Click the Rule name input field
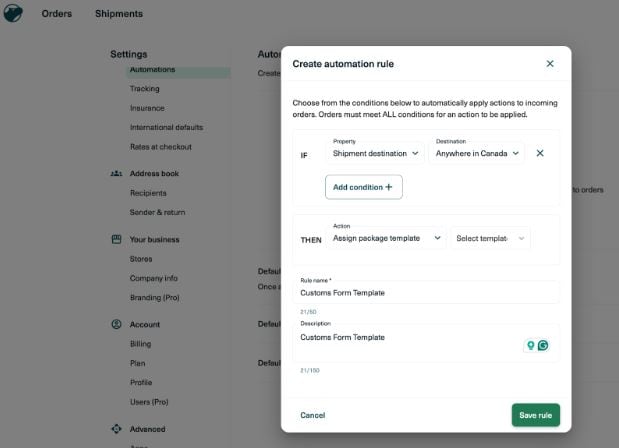Screen dimensions: 619x448 click(425, 293)
